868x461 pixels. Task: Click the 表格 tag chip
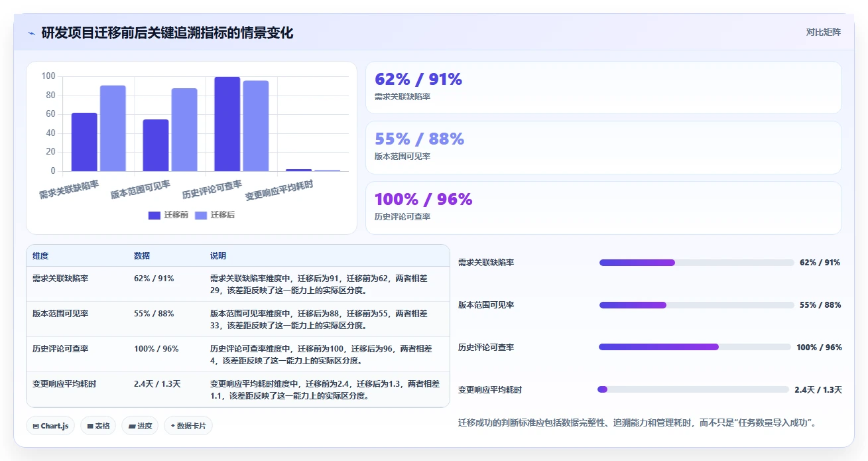point(98,426)
